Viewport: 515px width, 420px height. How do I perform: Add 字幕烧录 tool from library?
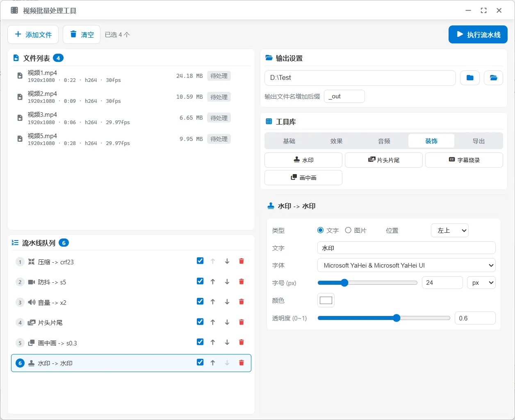pyautogui.click(x=464, y=160)
